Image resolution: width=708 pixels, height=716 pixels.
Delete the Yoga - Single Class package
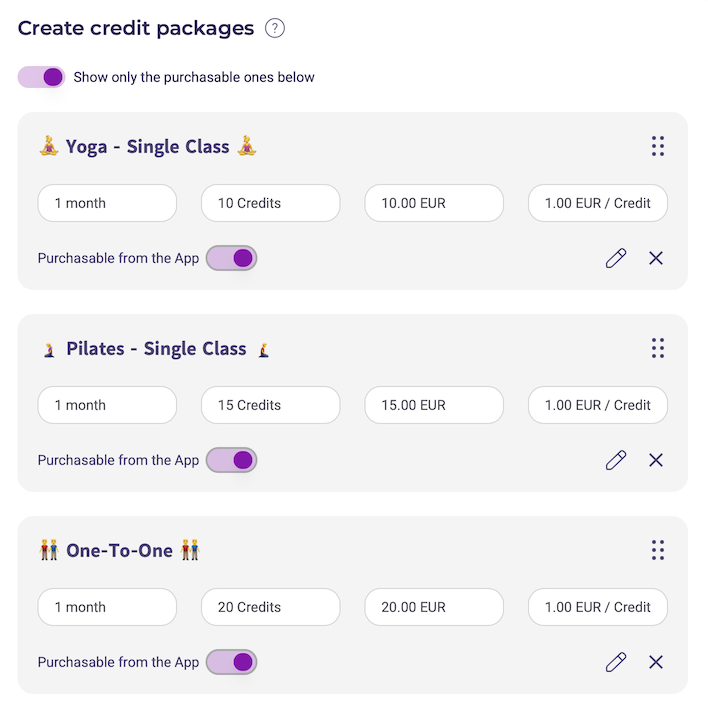click(x=656, y=258)
